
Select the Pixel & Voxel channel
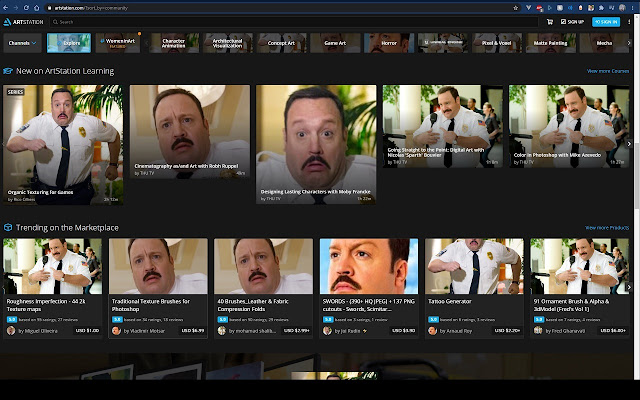[x=497, y=43]
